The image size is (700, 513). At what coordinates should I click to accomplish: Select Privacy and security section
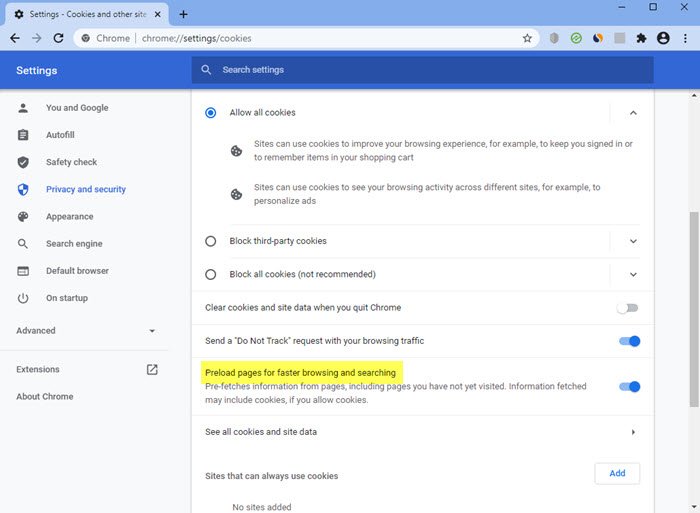(x=86, y=189)
